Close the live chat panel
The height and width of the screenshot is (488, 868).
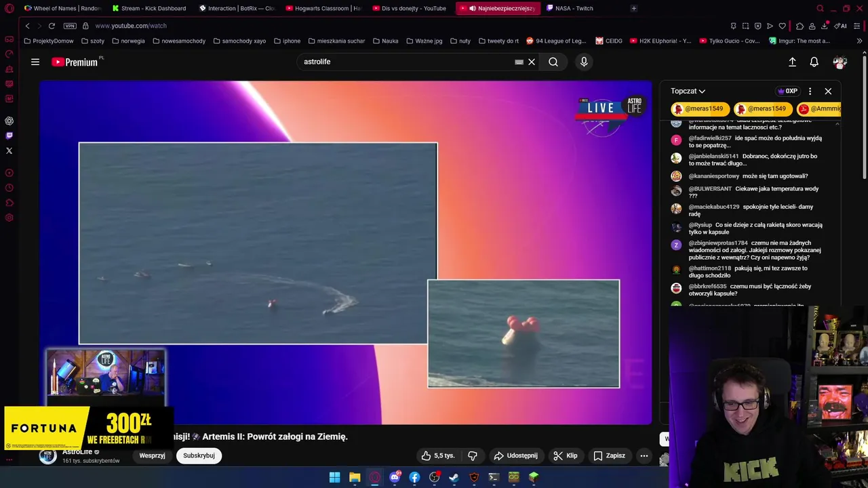click(x=828, y=91)
